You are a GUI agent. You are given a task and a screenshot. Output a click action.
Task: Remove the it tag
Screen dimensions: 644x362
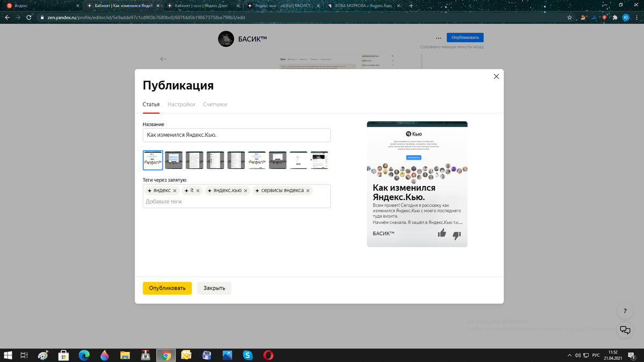coord(197,191)
